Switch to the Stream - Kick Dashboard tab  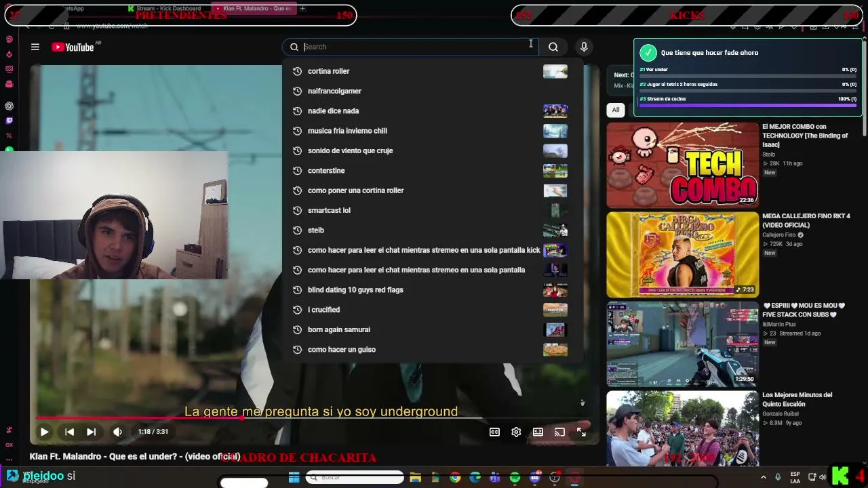tap(165, 8)
